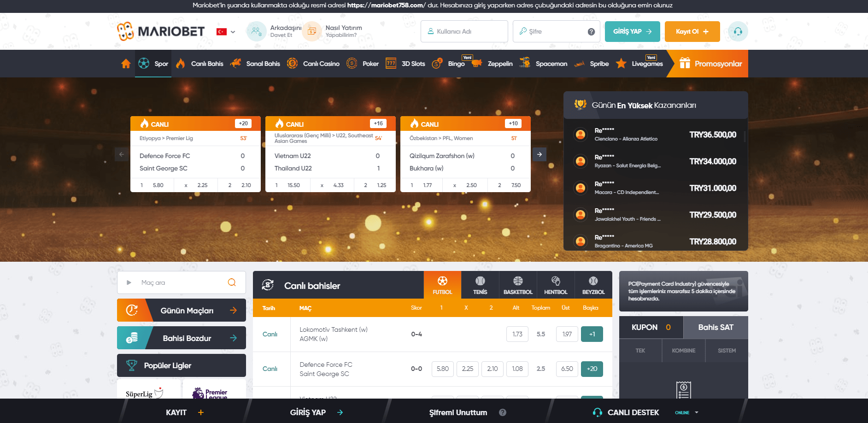Open +1 markets for Lokomotiv Tashkent match

click(592, 334)
